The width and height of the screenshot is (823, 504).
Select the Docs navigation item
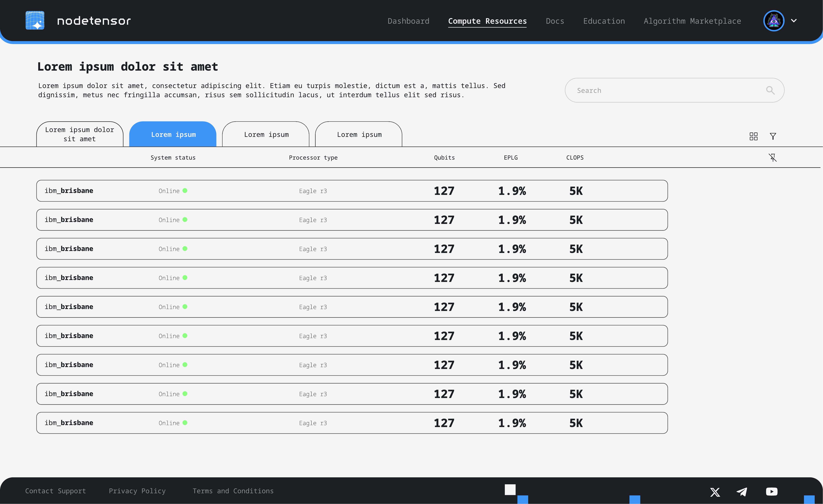[555, 21]
